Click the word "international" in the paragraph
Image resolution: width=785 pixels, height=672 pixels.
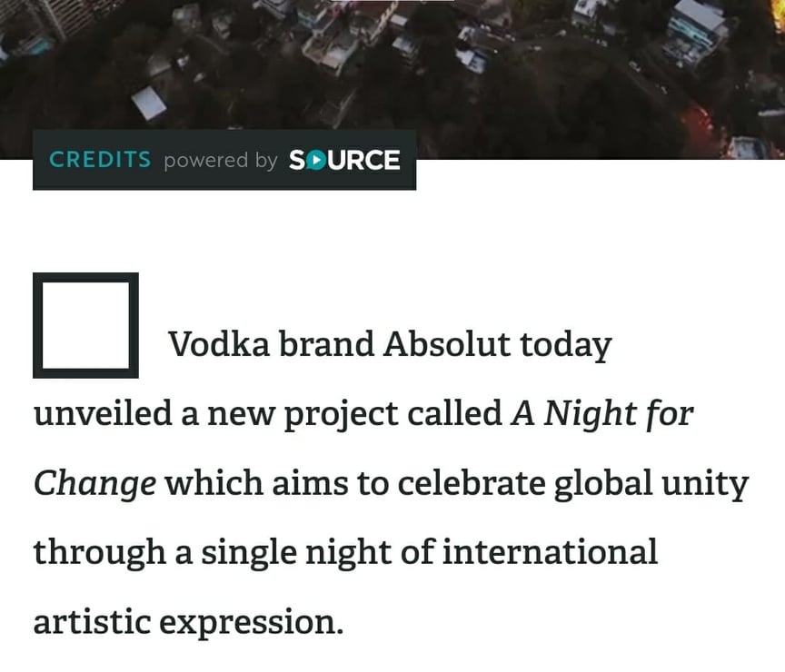click(x=550, y=551)
